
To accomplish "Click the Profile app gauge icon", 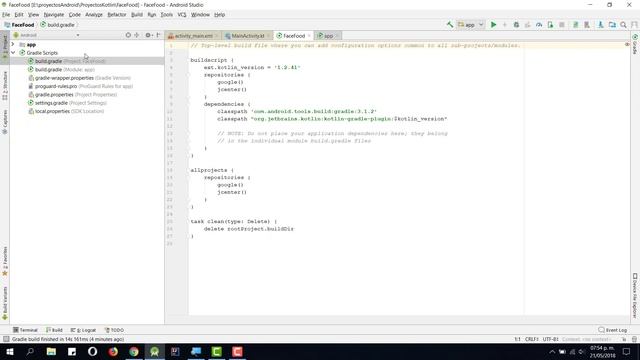I will (x=539, y=25).
